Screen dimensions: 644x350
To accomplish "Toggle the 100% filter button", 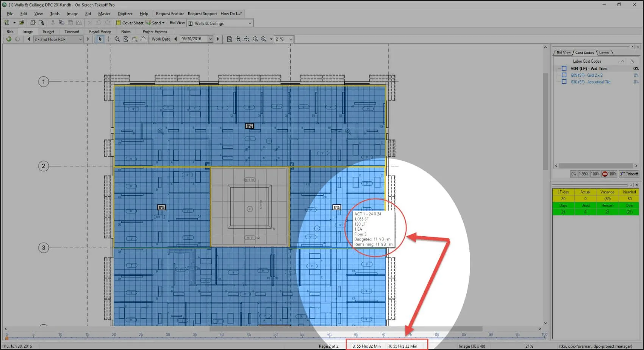I will (x=595, y=174).
